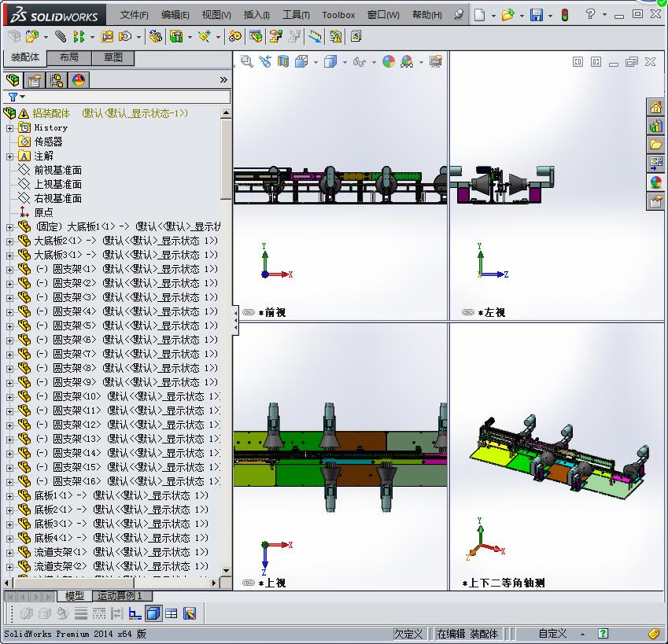Open the View Orientation dropdown arrow

(316, 63)
